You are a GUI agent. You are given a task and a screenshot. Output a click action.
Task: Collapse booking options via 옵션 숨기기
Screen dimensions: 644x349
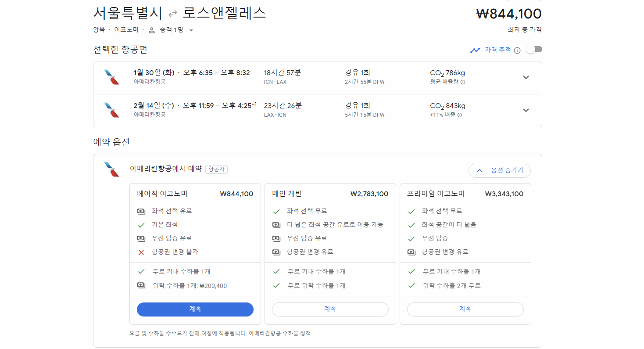click(500, 171)
